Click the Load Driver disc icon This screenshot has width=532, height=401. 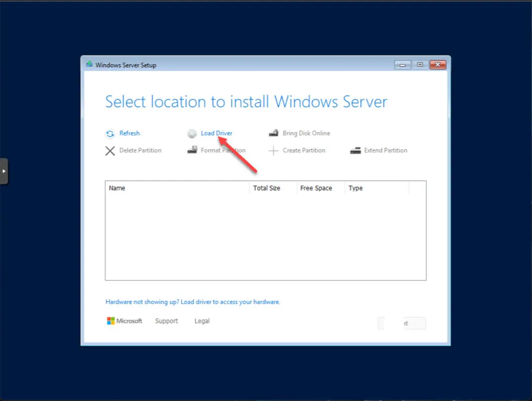tap(192, 134)
